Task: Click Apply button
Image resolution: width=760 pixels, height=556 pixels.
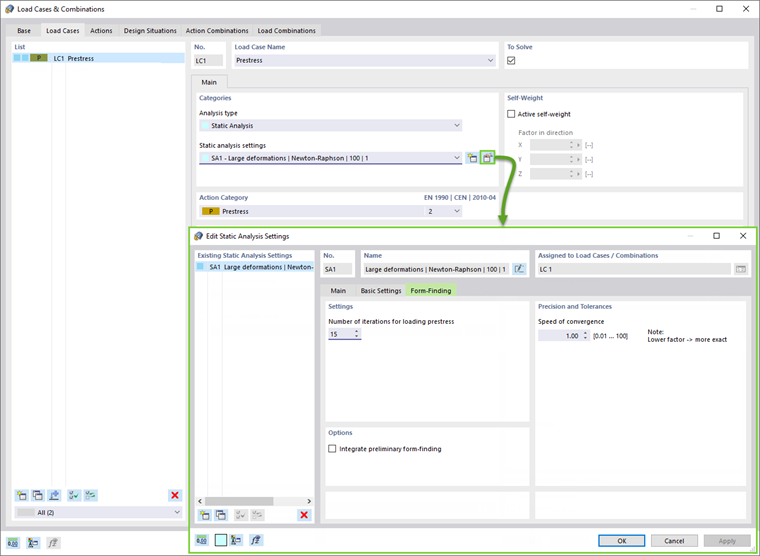Action: pyautogui.click(x=727, y=541)
